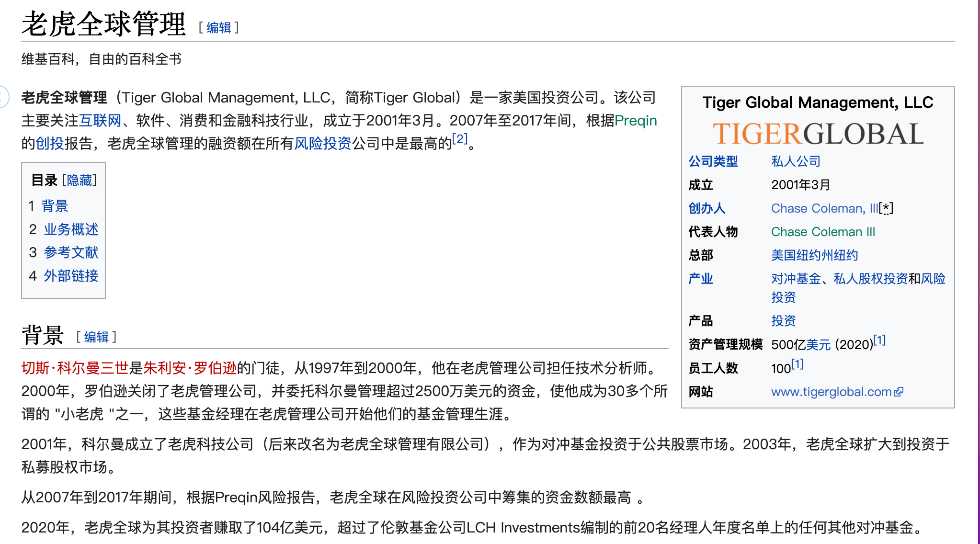Go to 参考文献 from the contents
Image resolution: width=980 pixels, height=544 pixels.
pos(71,252)
